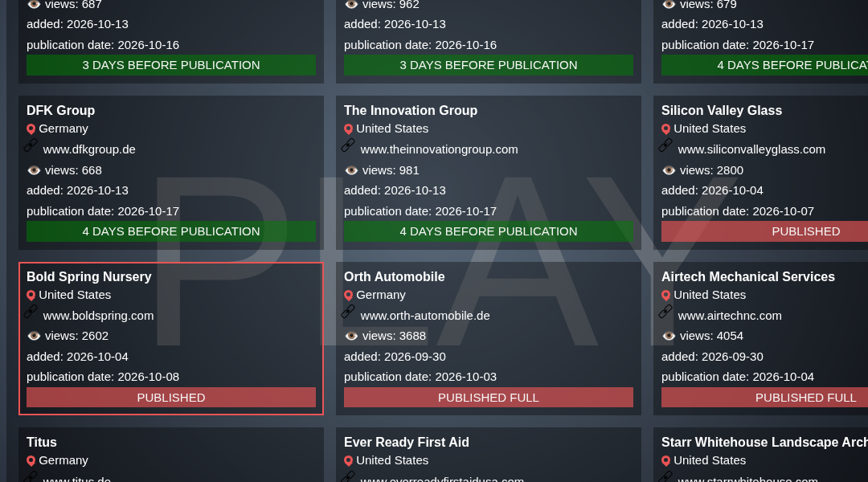Click the location pin on DFK Group card
The height and width of the screenshot is (482, 868).
(x=31, y=129)
